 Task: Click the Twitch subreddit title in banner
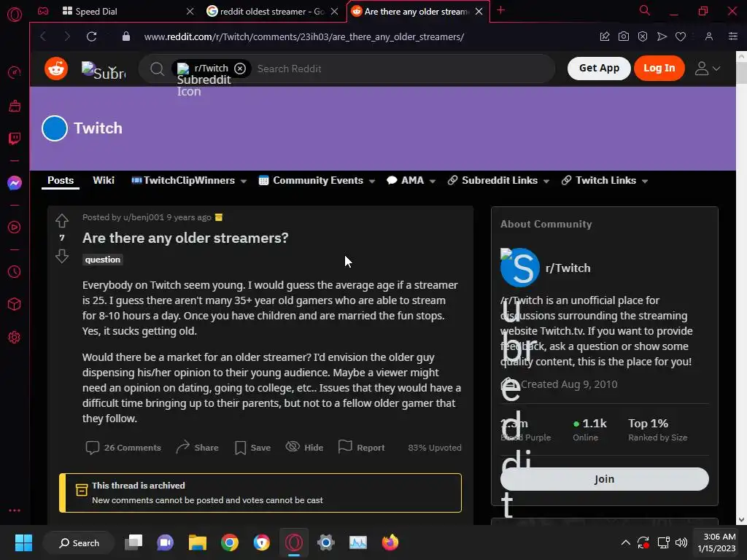(98, 128)
